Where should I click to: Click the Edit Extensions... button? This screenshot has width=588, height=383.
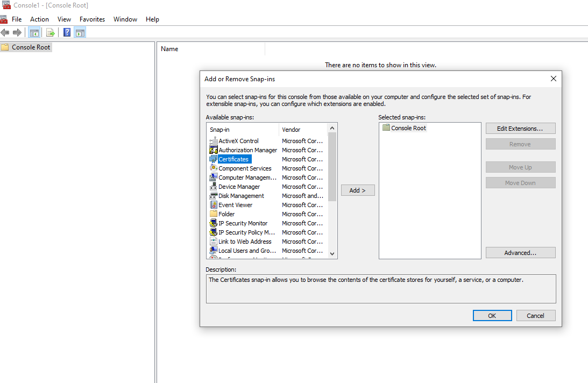coord(520,129)
